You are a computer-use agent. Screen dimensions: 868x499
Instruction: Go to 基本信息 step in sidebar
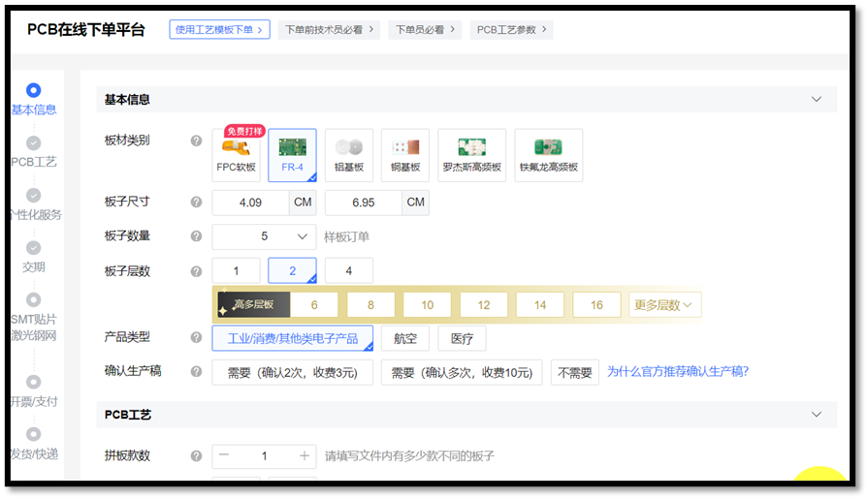[34, 100]
